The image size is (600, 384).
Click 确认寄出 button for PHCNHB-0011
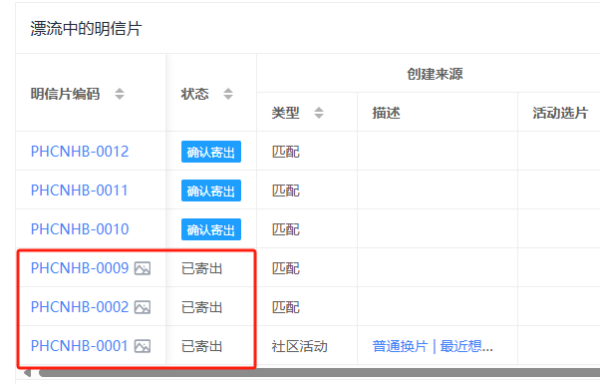pos(211,190)
